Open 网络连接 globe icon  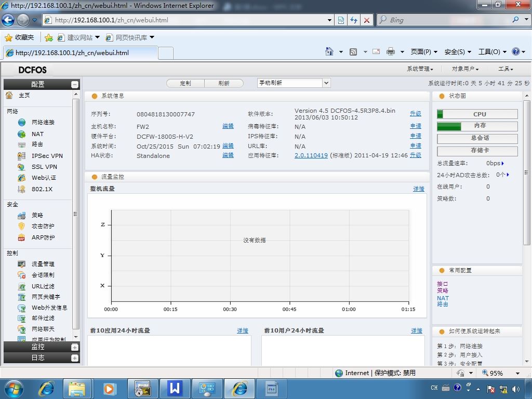point(22,122)
